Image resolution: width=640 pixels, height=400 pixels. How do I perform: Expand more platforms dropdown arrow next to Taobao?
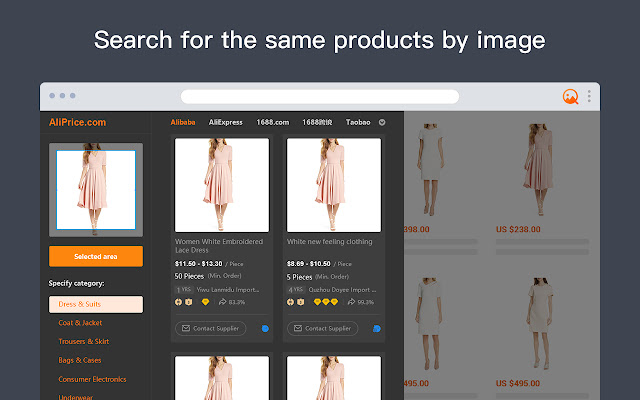pyautogui.click(x=382, y=122)
